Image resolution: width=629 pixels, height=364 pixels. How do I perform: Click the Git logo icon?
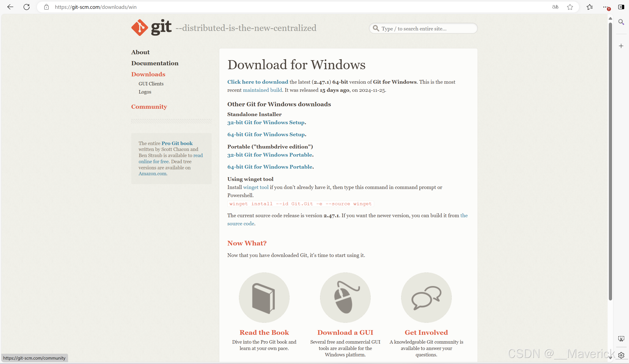(x=140, y=28)
